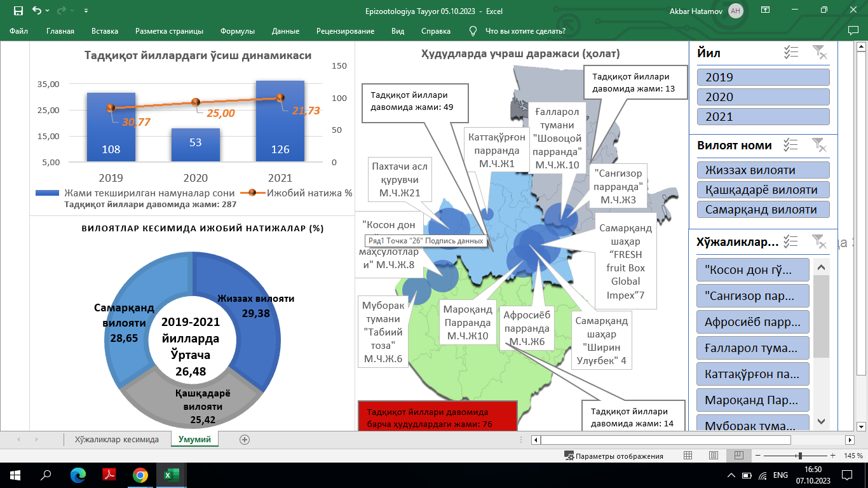Toggle multi-select in the Йил slicer
The height and width of the screenshot is (488, 868).
pos(790,53)
